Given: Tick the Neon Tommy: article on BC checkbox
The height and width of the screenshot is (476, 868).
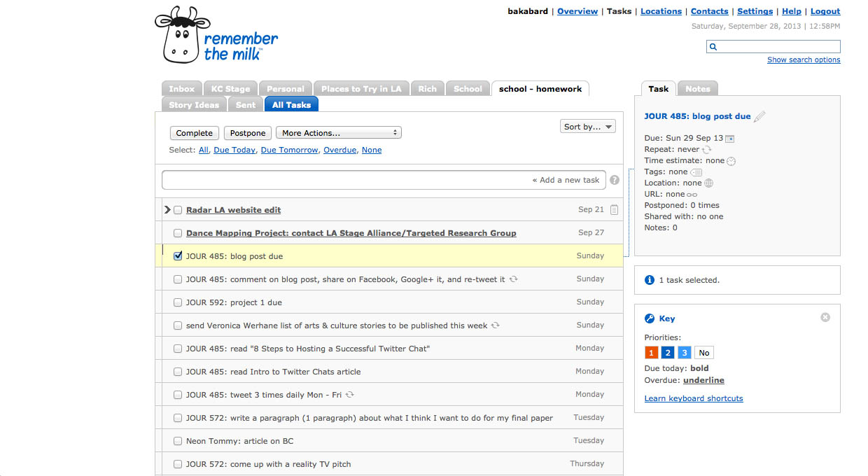Looking at the screenshot, I should 178,441.
